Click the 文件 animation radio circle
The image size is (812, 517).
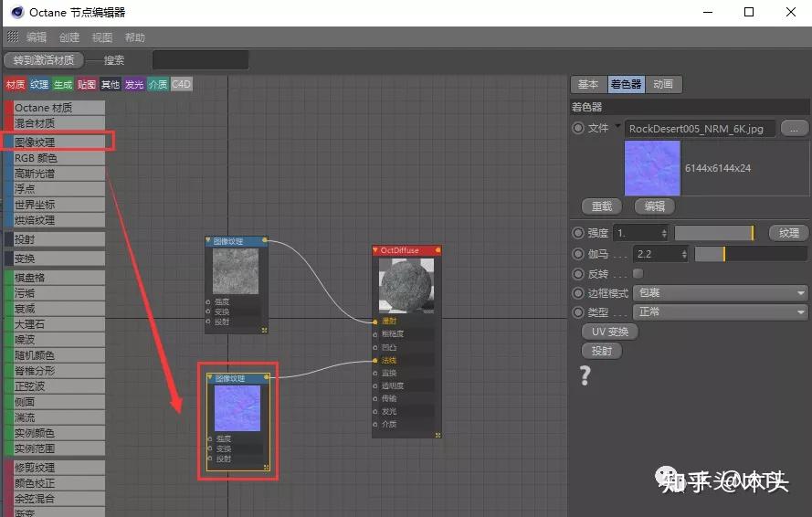click(x=578, y=128)
